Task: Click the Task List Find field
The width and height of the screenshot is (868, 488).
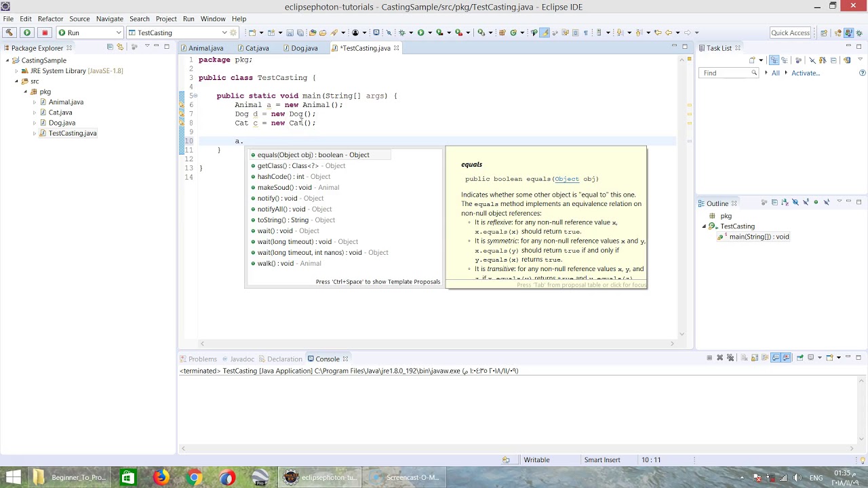Action: (x=728, y=73)
